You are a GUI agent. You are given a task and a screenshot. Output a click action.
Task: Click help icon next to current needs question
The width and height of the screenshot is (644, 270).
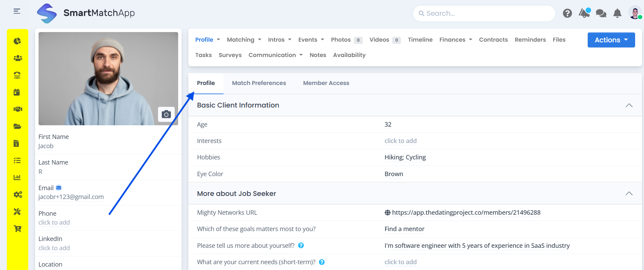pos(322,262)
